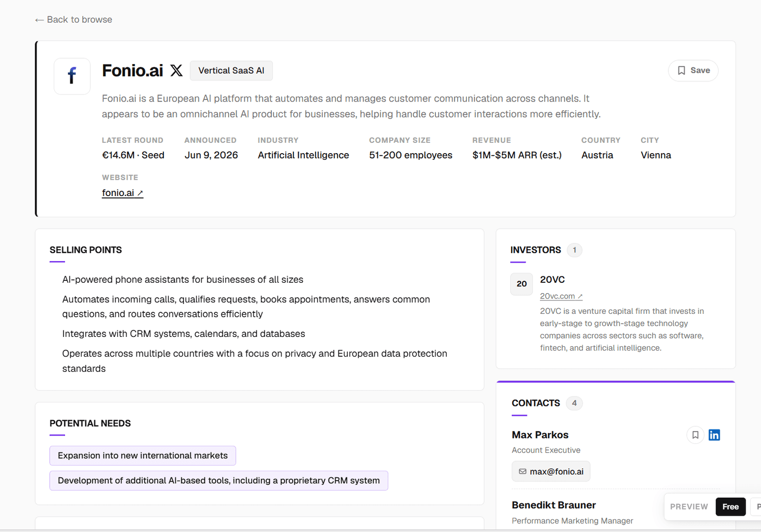
Task: Click the Selling Points heading
Action: pyautogui.click(x=86, y=250)
